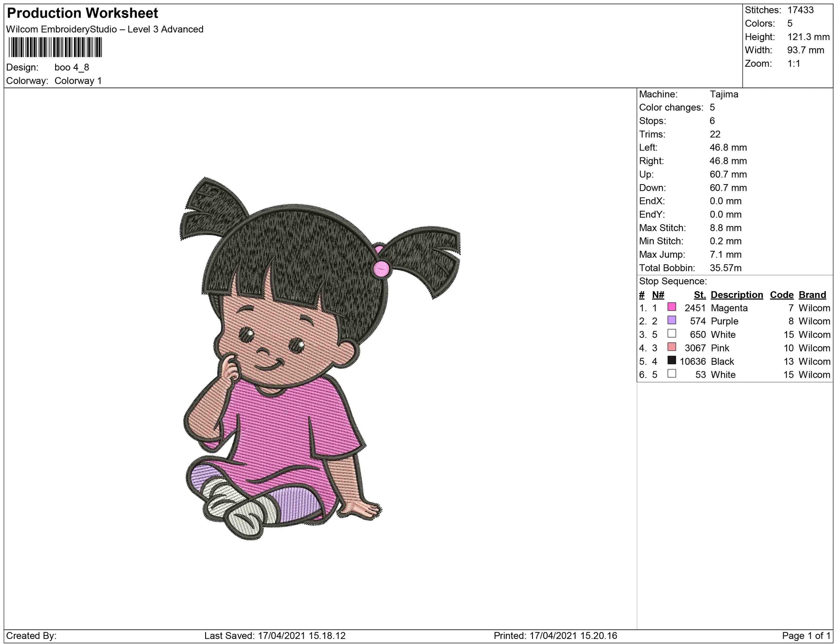This screenshot has width=837, height=644.
Task: Click the first White swatch, stop 3
Action: (671, 334)
